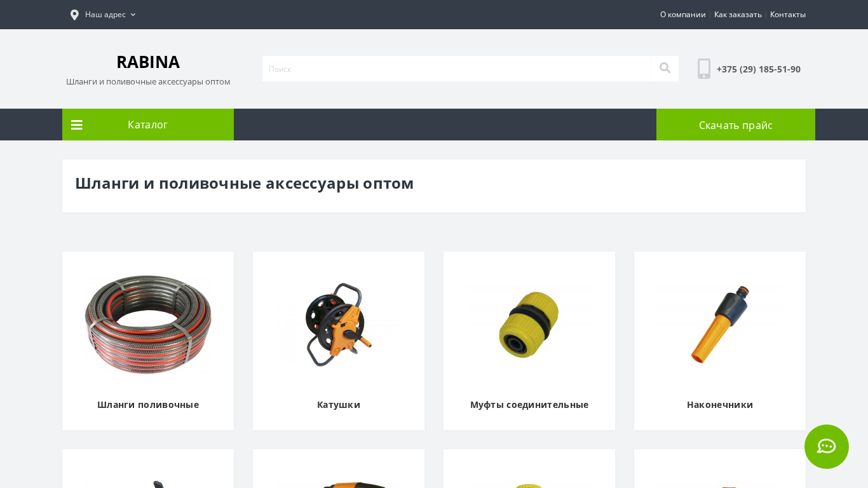Image resolution: width=868 pixels, height=488 pixels.
Task: Click the RABINA site logo
Action: (148, 62)
